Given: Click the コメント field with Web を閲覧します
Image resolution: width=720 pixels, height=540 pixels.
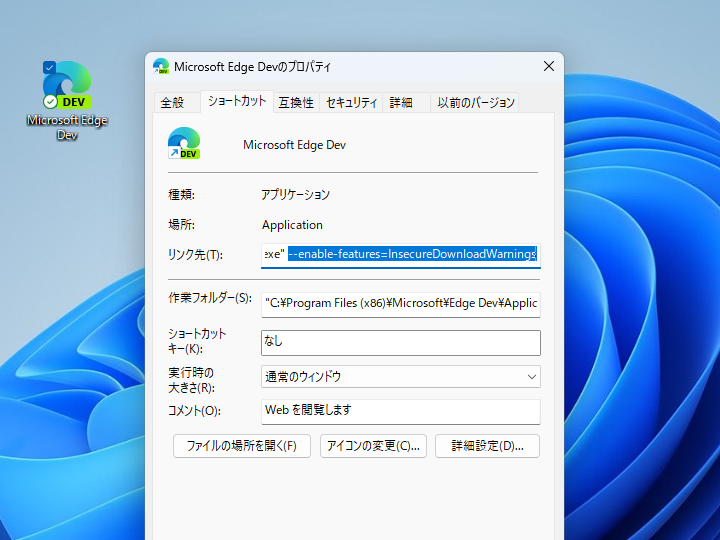Looking at the screenshot, I should [x=400, y=411].
